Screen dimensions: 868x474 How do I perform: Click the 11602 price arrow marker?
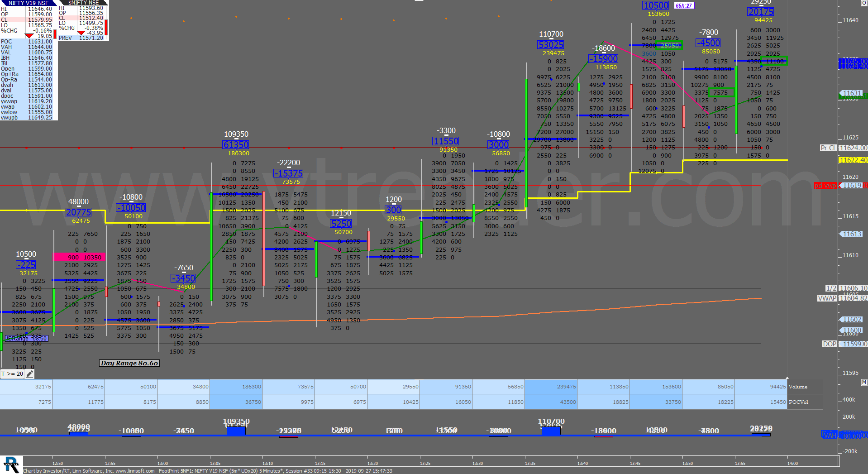point(852,320)
